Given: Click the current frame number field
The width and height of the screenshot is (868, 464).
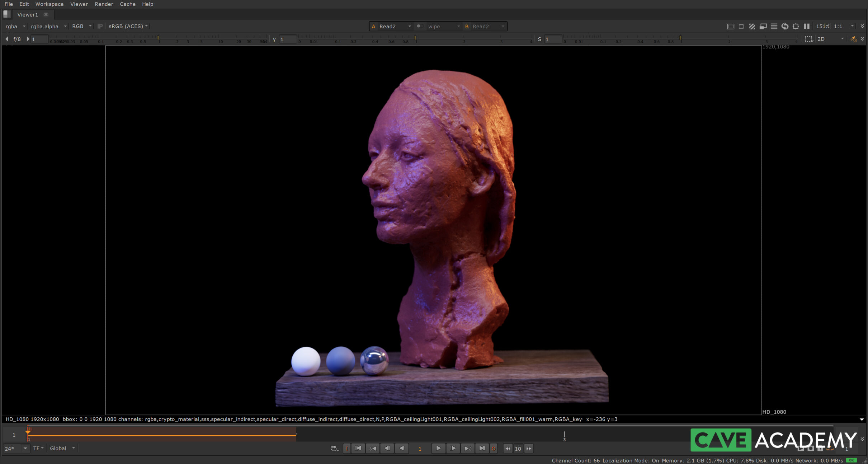Looking at the screenshot, I should coord(420,449).
